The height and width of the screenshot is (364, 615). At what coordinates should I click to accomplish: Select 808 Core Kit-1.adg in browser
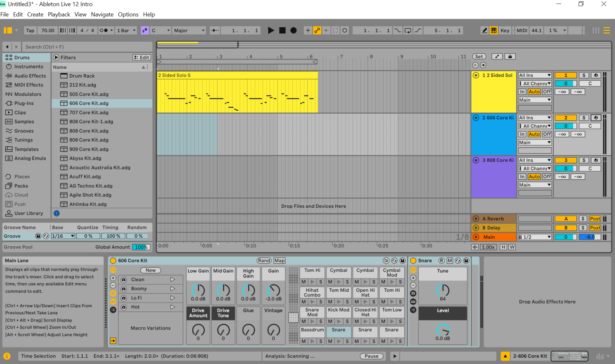91,122
